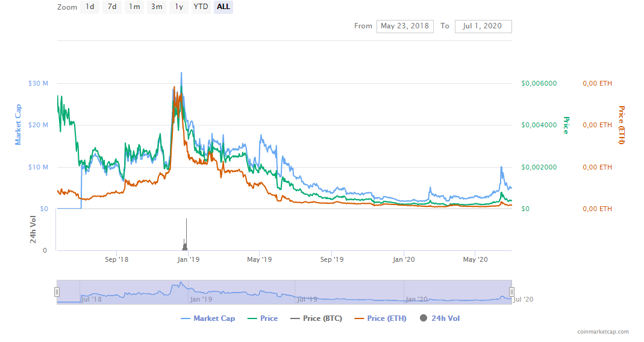Image resolution: width=644 pixels, height=342 pixels.
Task: Click the May '20 x-axis label
Action: coord(475,259)
